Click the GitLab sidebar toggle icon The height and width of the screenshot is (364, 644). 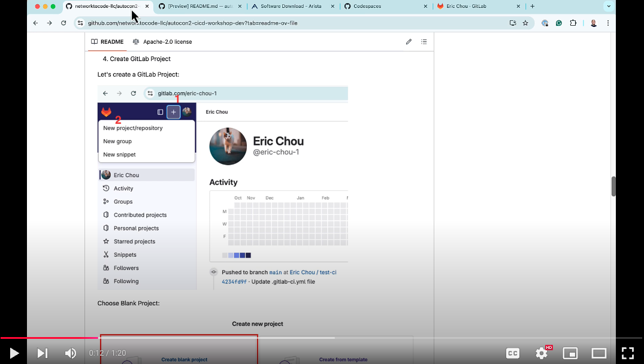click(x=160, y=111)
